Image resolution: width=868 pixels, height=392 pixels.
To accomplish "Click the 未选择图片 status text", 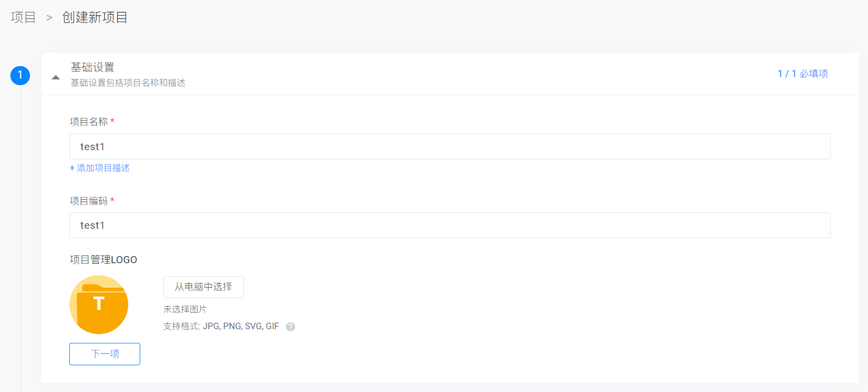I will (185, 310).
